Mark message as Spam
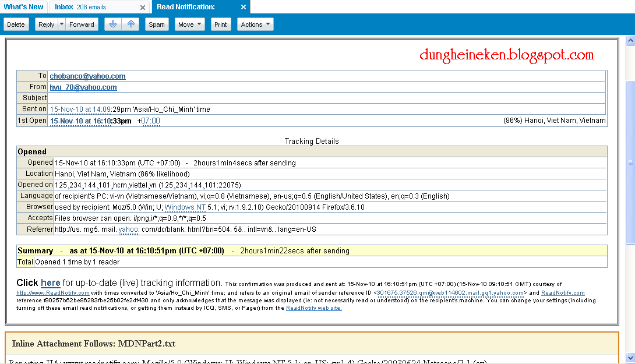The image size is (635, 364). tap(156, 24)
